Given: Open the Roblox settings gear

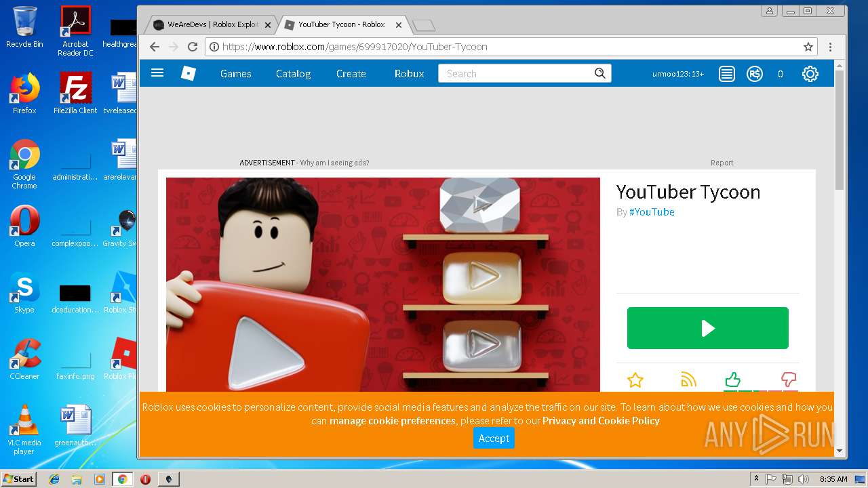Looking at the screenshot, I should [x=810, y=74].
